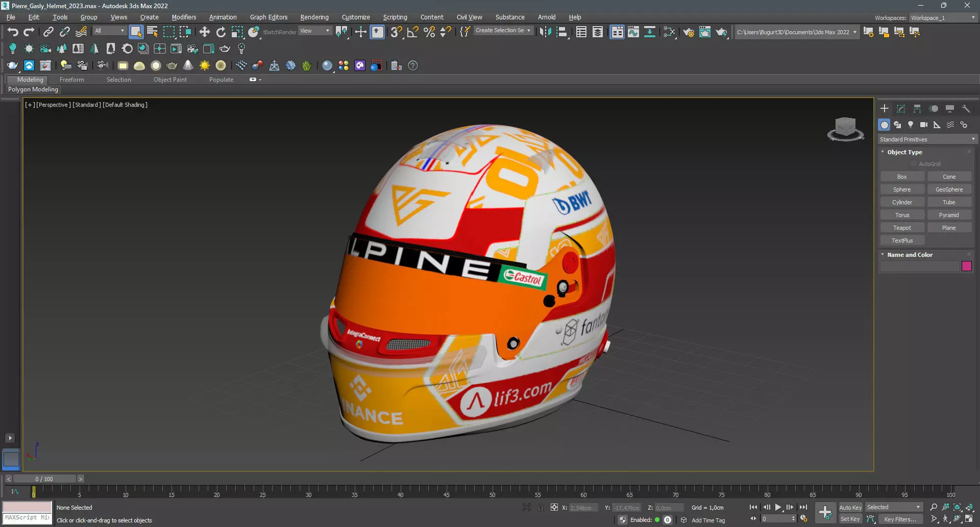The width and height of the screenshot is (980, 527).
Task: Toggle the Enabled adaptive degradation indicator
Action: coord(657,520)
